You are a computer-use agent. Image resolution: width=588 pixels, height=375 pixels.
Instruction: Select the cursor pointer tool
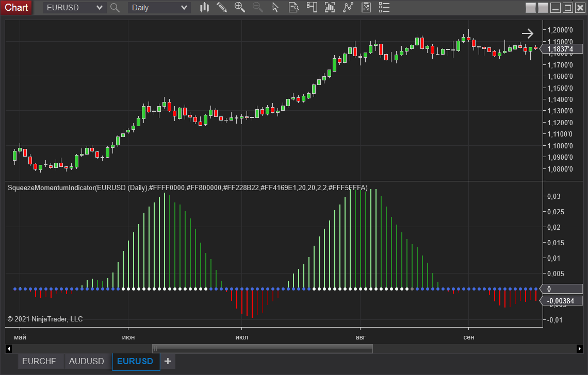point(275,7)
